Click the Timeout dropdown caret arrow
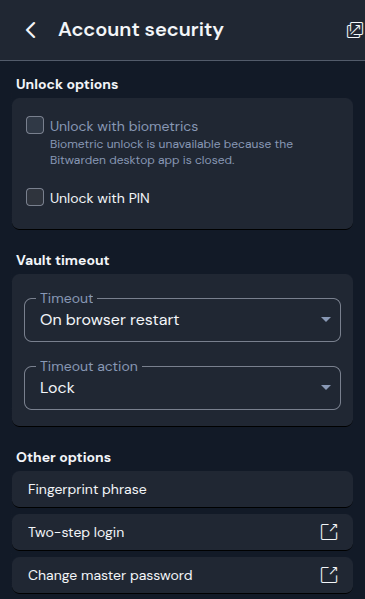The image size is (365, 599). click(x=326, y=319)
